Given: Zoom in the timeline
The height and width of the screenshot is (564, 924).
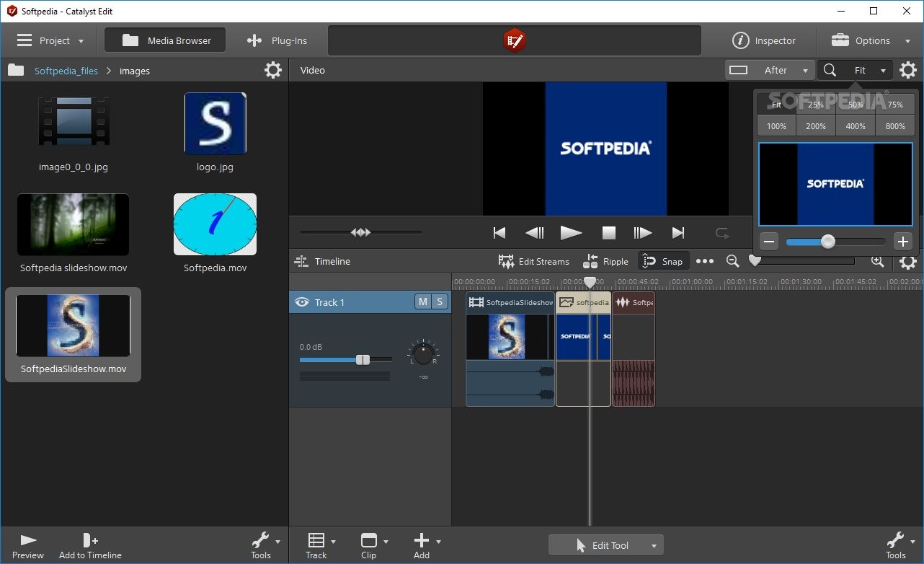Looking at the screenshot, I should point(877,261).
